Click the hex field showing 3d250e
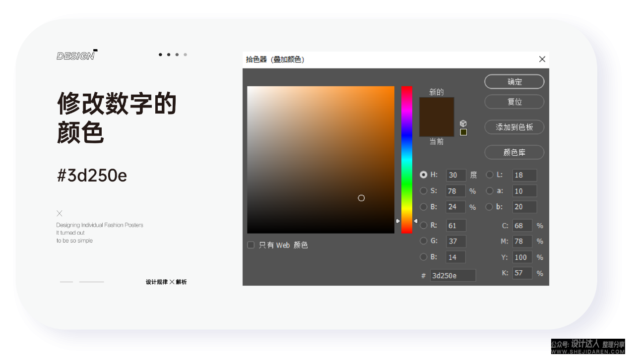This screenshot has width=635, height=364. pyautogui.click(x=453, y=275)
